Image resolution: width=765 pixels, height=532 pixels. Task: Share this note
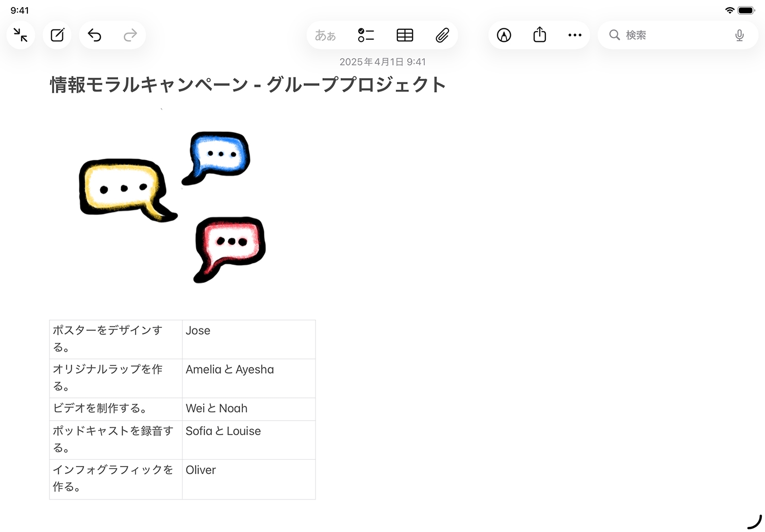(539, 35)
